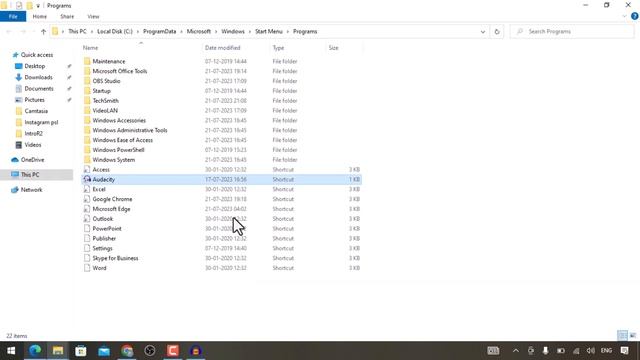Open the View ribbon tab
The image size is (640, 360).
[x=93, y=16]
